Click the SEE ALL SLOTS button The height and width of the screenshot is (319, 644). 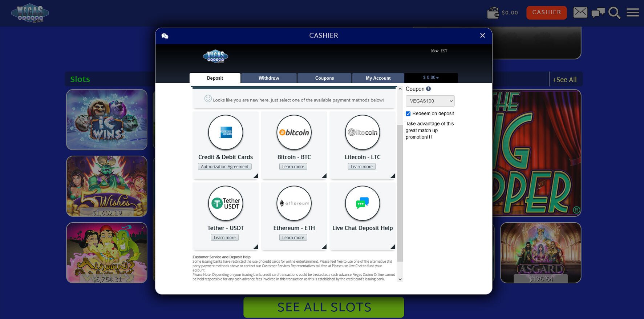click(324, 307)
